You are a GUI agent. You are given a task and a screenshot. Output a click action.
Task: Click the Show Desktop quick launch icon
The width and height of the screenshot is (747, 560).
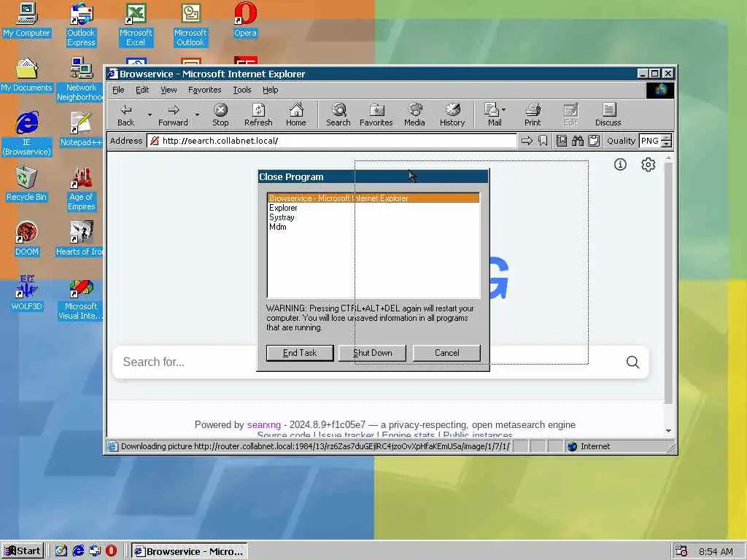pos(61,551)
